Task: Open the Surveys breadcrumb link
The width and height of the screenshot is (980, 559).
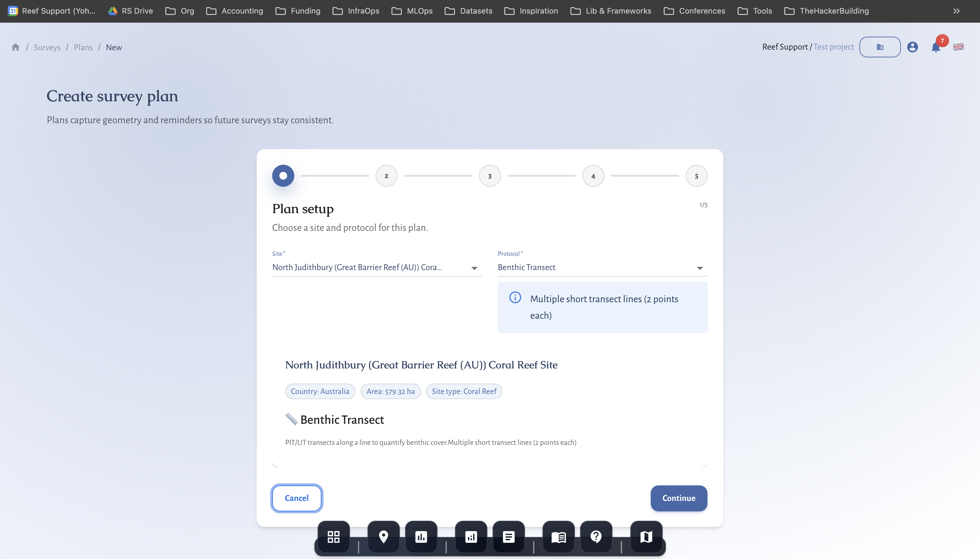Action: pos(47,47)
